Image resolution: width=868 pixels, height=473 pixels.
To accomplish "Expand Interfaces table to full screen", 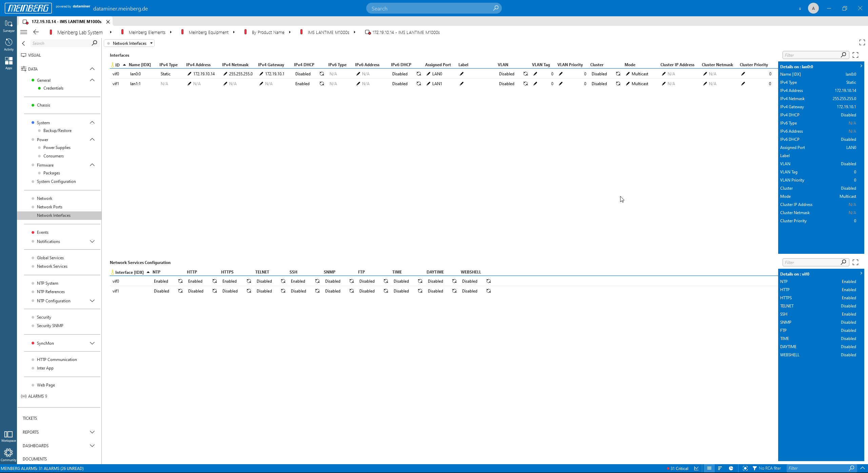I will [x=855, y=55].
